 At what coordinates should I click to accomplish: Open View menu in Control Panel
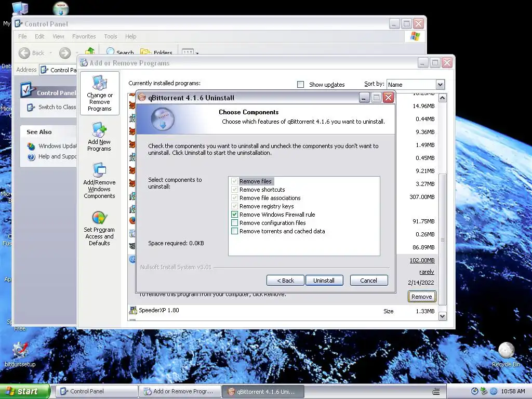[x=58, y=36]
